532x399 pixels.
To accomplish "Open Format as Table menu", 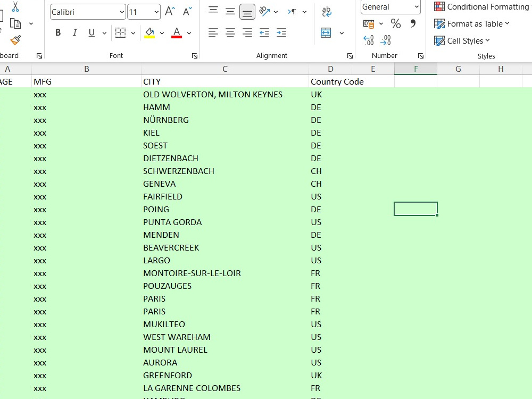I will pos(472,24).
